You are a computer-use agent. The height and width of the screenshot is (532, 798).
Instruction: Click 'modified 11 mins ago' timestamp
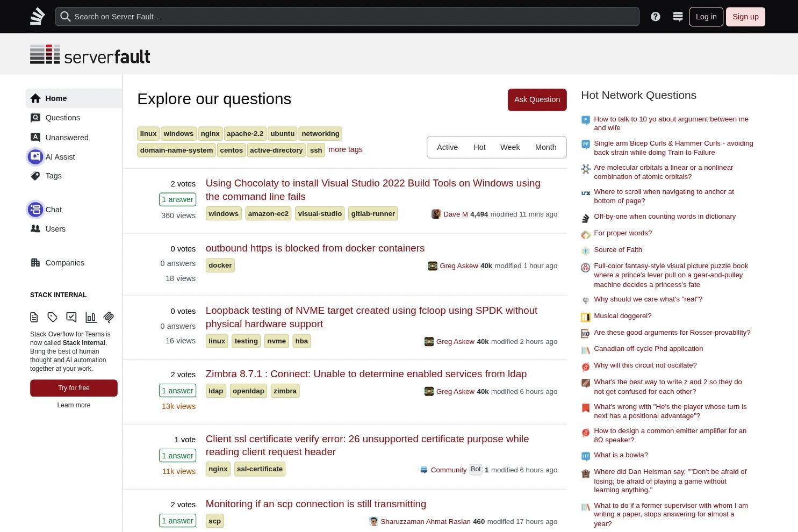click(524, 214)
